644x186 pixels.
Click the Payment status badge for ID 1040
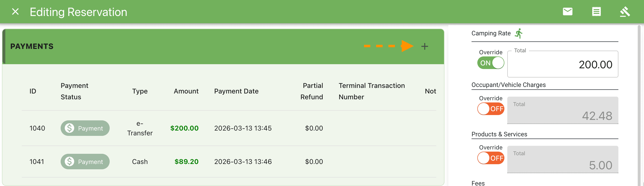(x=85, y=128)
